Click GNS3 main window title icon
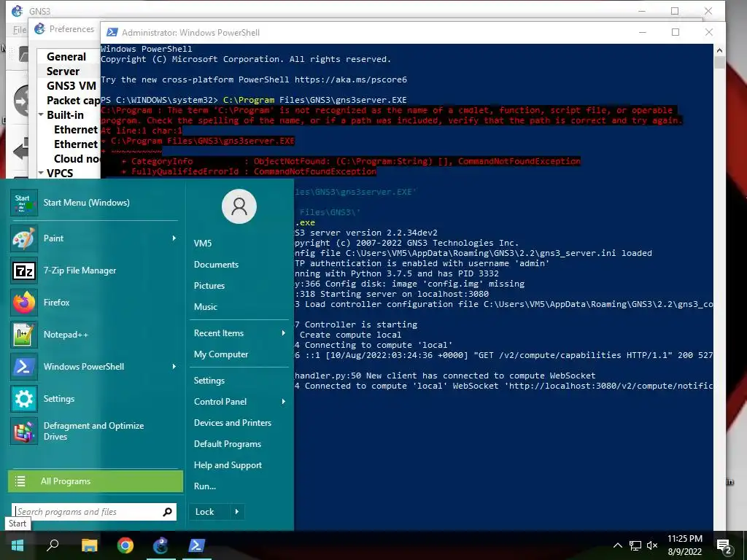This screenshot has height=560, width=747. coord(17,11)
